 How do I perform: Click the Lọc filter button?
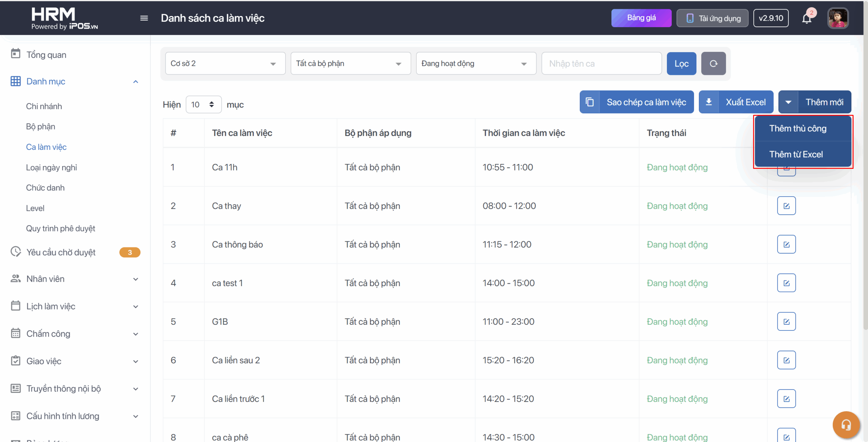point(681,63)
